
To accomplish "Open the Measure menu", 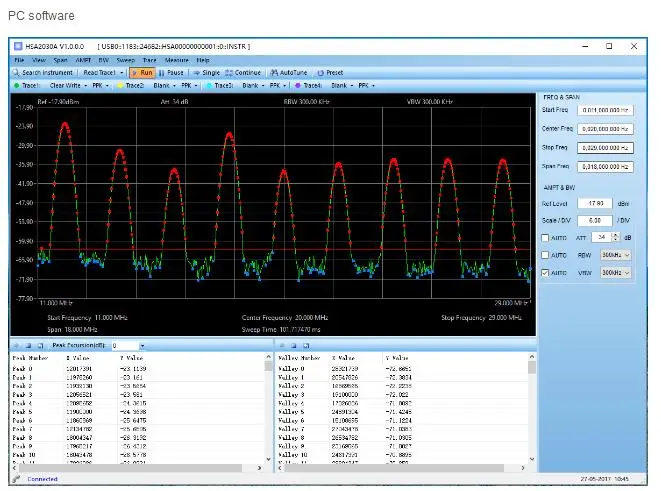I will 176,61.
